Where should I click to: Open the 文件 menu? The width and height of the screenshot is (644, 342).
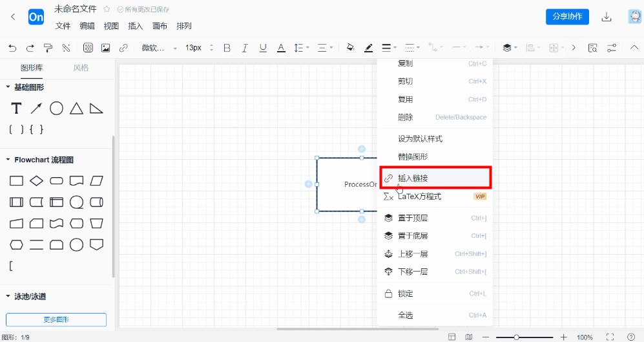(63, 26)
